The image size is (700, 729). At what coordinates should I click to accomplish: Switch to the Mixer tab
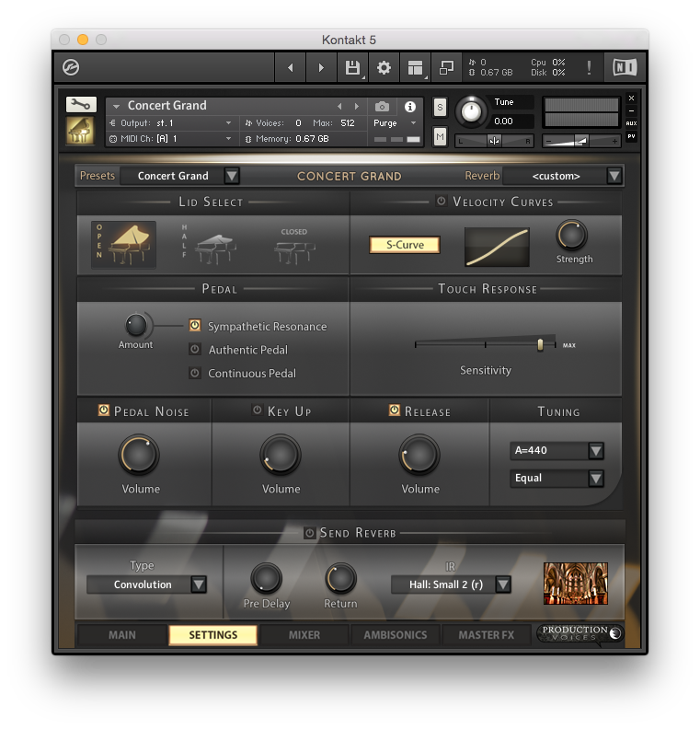[304, 635]
